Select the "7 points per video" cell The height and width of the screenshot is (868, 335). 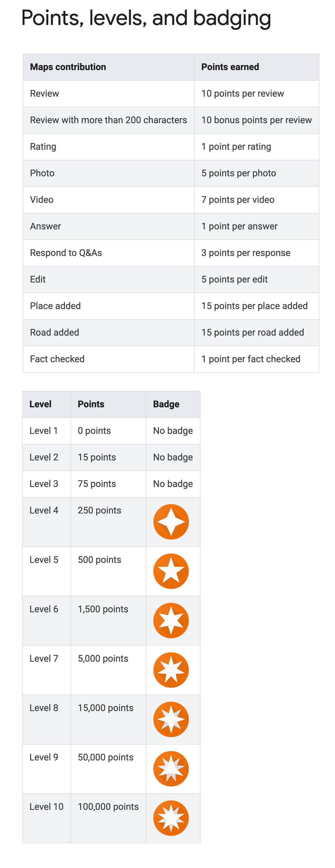(256, 200)
